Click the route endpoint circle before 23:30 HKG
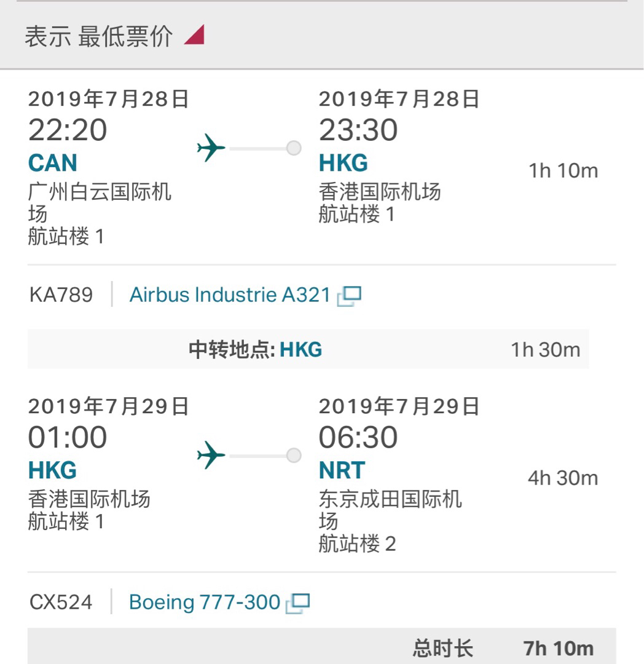 pos(294,148)
